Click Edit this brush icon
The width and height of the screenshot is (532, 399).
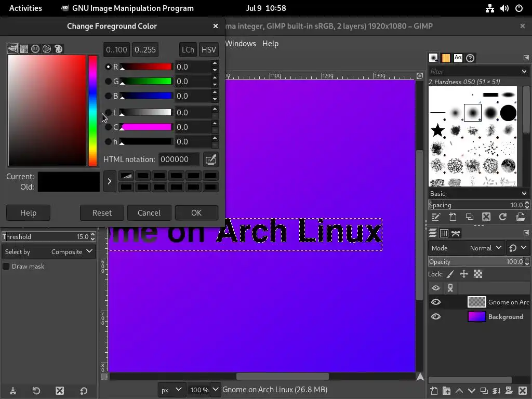[436, 217]
